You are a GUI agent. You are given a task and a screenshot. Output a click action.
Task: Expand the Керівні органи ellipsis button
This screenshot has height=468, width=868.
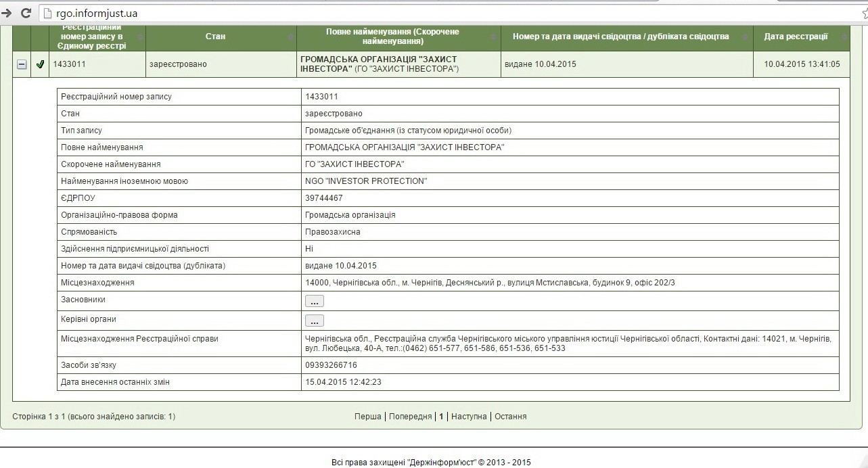click(x=314, y=321)
